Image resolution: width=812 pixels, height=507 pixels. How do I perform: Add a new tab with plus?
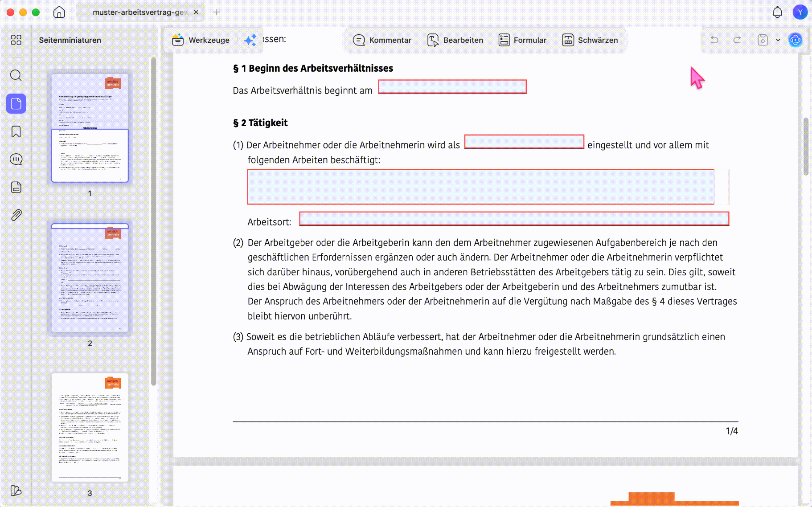(217, 12)
